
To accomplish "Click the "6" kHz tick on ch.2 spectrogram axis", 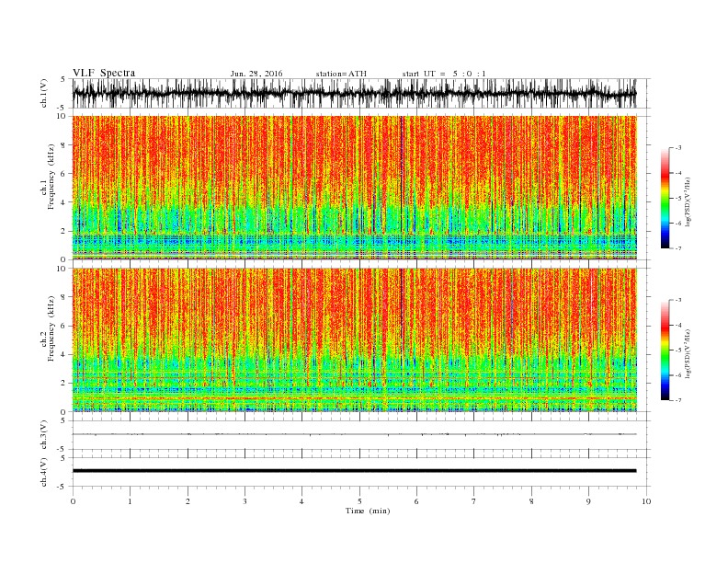I will click(x=63, y=326).
